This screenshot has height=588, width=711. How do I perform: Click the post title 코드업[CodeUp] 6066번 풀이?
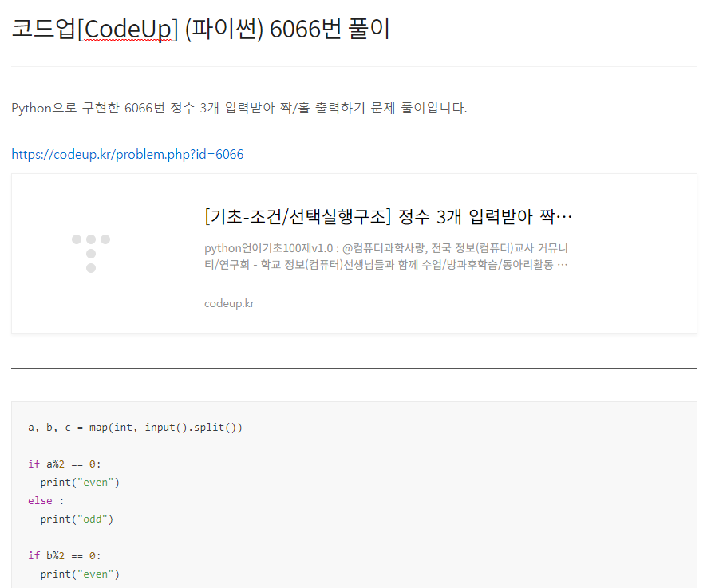(x=200, y=29)
